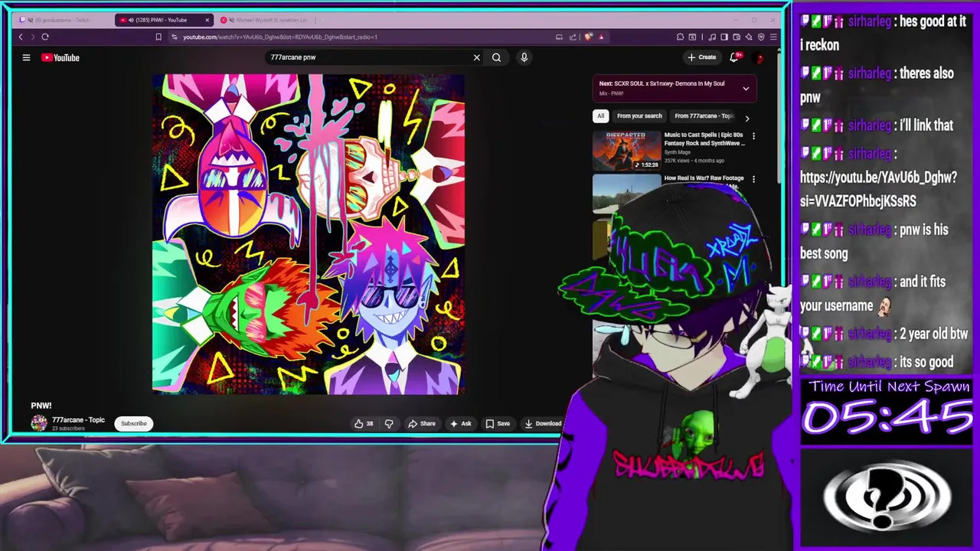
Task: Open Brave Rewards triangle icon
Action: click(x=601, y=37)
